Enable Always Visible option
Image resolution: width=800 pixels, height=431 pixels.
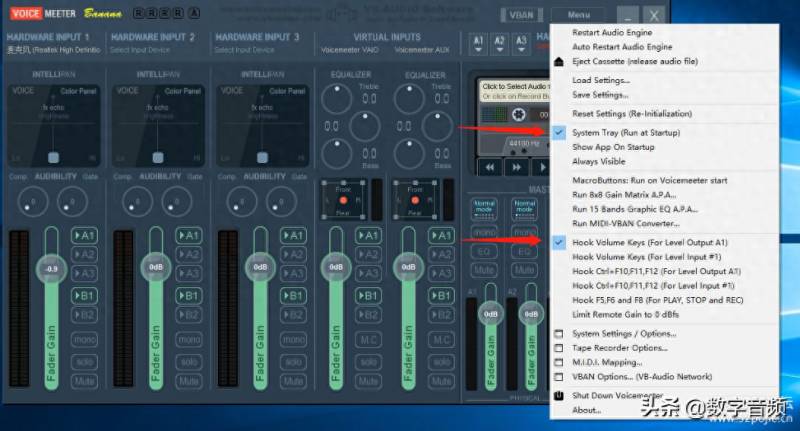click(598, 161)
